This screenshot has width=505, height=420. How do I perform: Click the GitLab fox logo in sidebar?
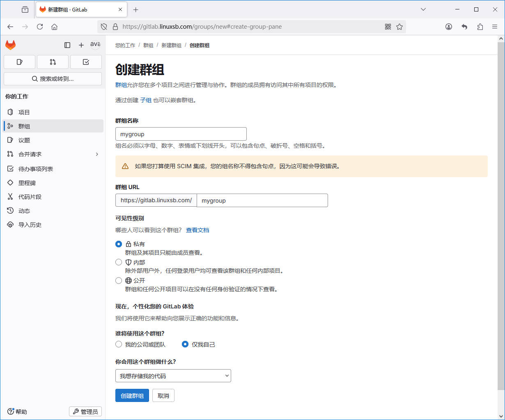tap(10, 45)
